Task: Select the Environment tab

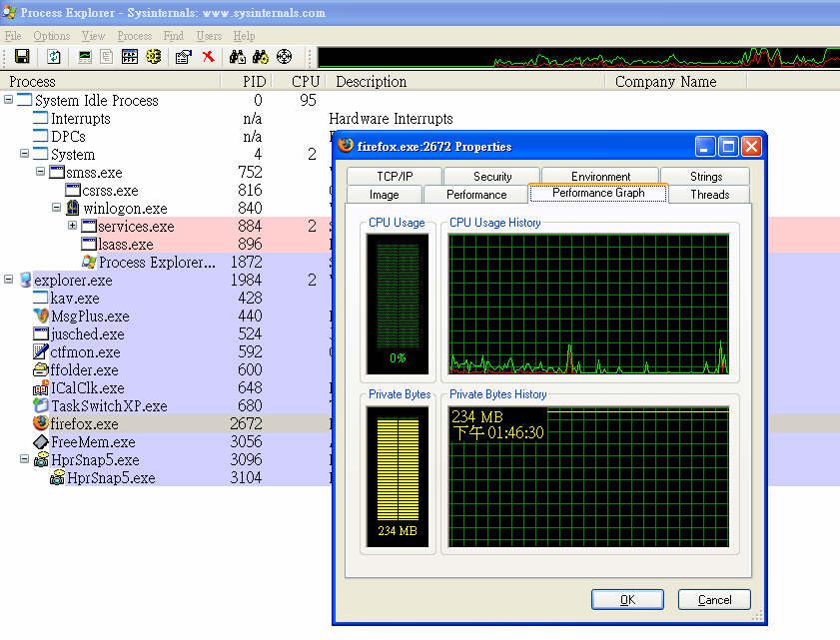Action: coord(600,176)
